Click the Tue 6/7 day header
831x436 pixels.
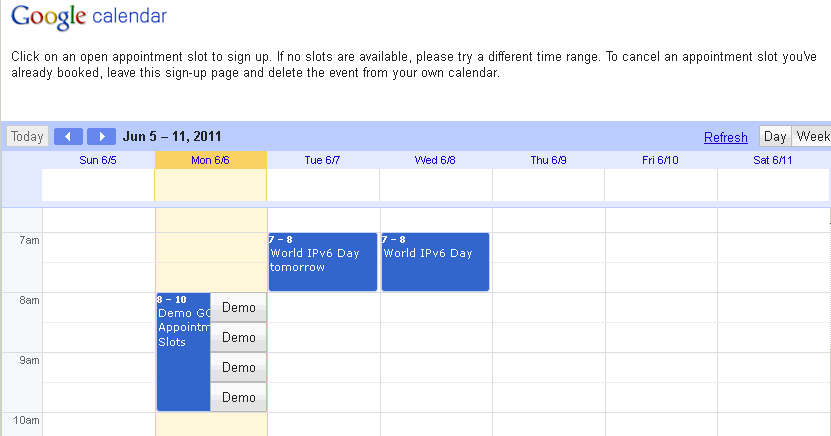[x=322, y=160]
